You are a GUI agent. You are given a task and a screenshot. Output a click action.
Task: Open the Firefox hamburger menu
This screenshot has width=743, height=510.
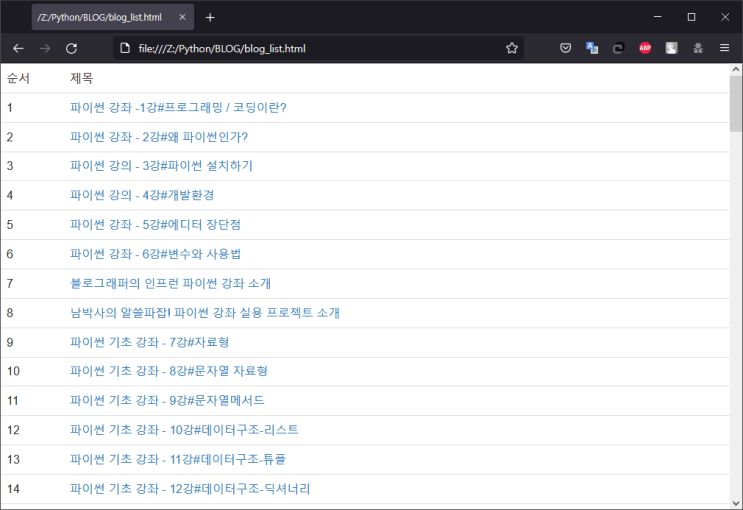pos(724,48)
